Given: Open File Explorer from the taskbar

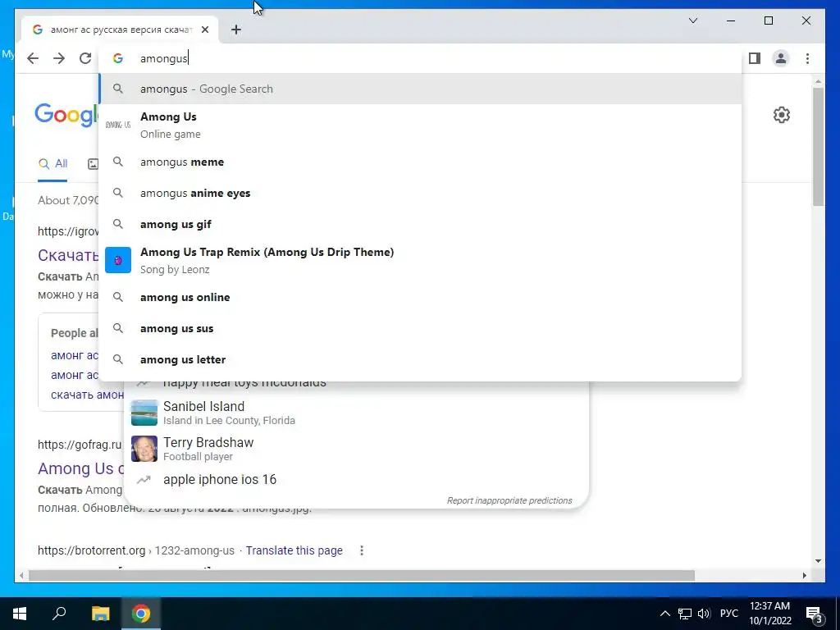Looking at the screenshot, I should [x=100, y=614].
